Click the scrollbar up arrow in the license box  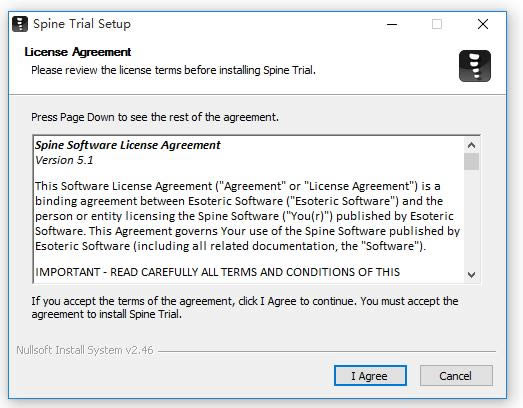pyautogui.click(x=471, y=145)
